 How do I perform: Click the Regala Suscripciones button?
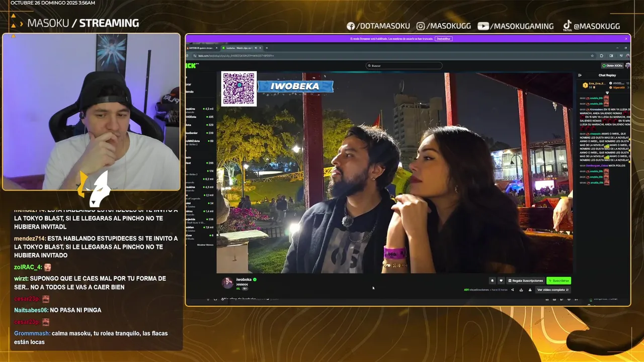point(526,281)
